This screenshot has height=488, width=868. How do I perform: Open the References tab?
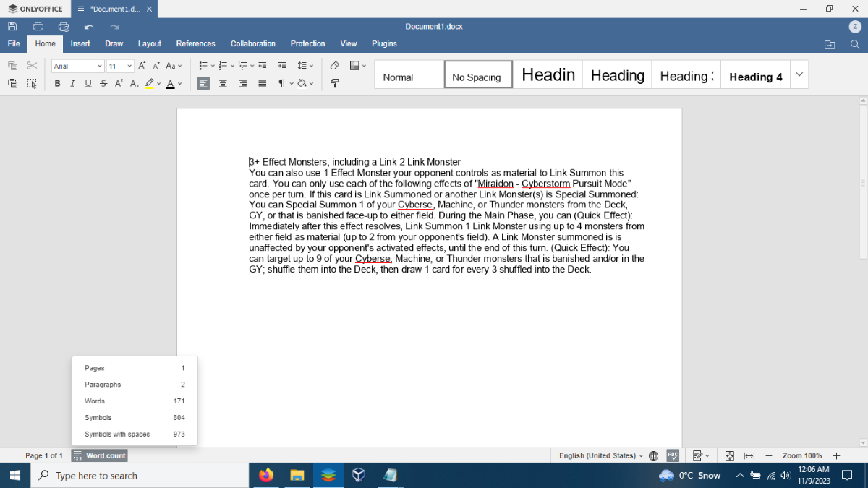click(x=196, y=44)
